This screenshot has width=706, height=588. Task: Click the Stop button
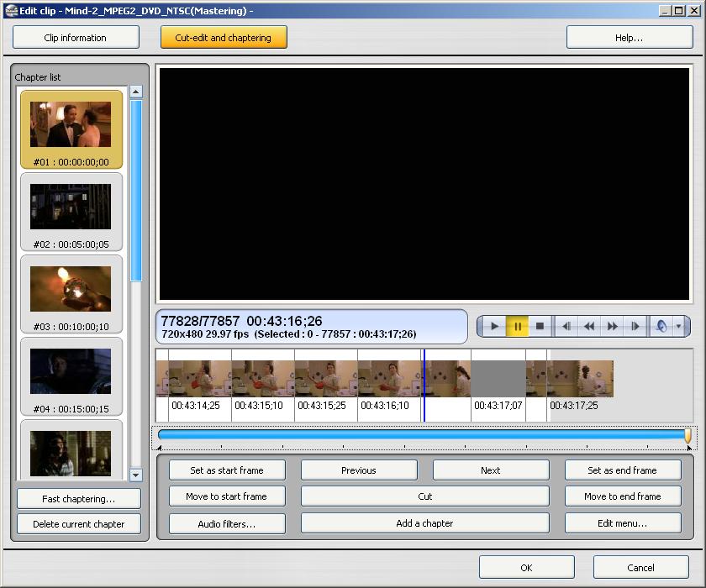540,326
